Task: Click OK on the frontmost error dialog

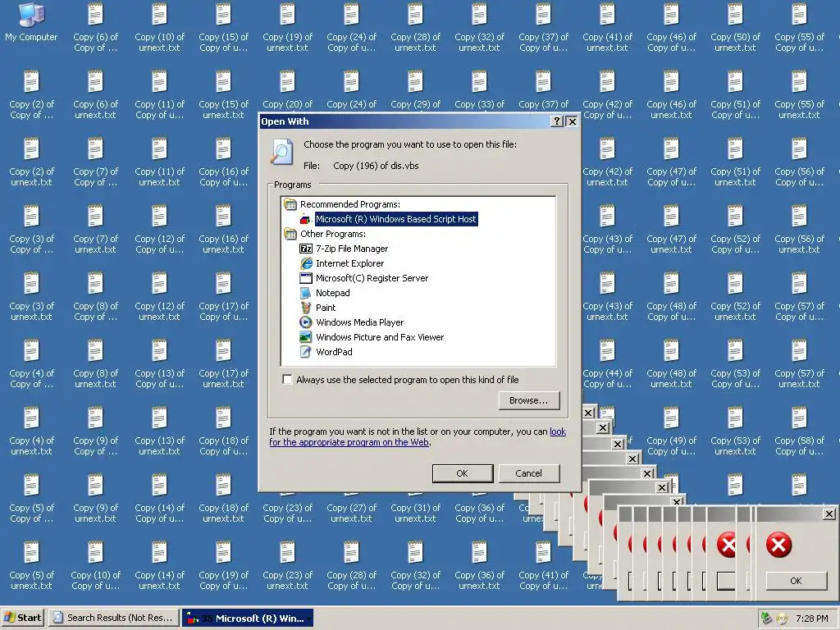Action: tap(796, 581)
